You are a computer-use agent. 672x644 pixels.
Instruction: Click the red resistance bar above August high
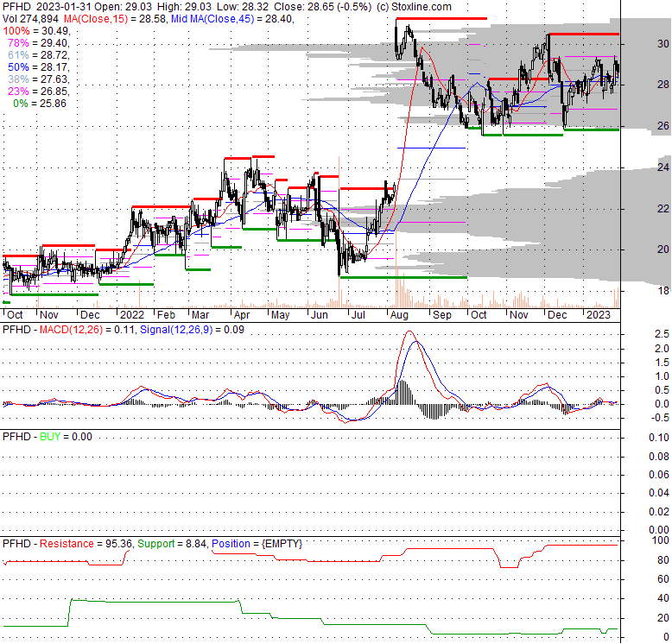[441, 18]
